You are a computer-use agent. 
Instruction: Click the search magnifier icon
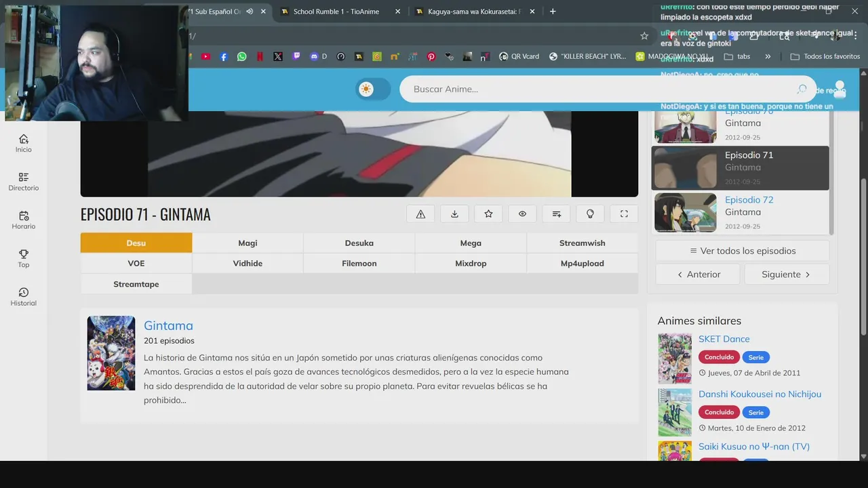point(802,89)
